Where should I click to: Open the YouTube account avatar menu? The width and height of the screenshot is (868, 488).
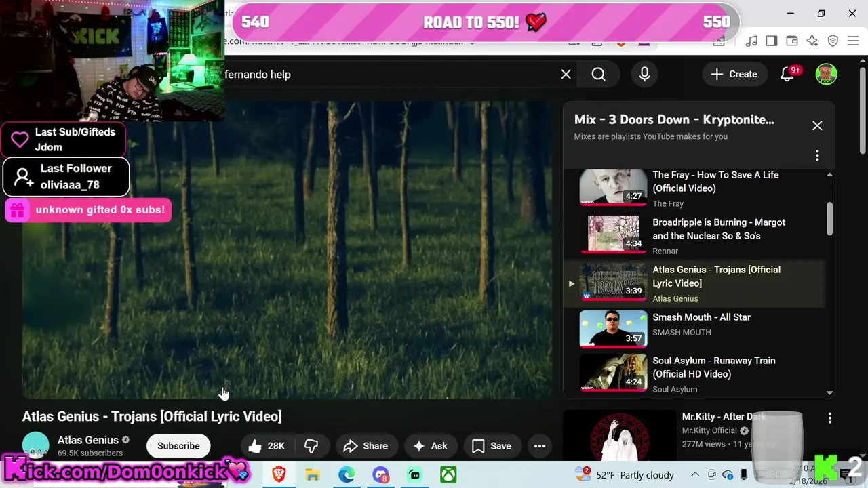826,75
